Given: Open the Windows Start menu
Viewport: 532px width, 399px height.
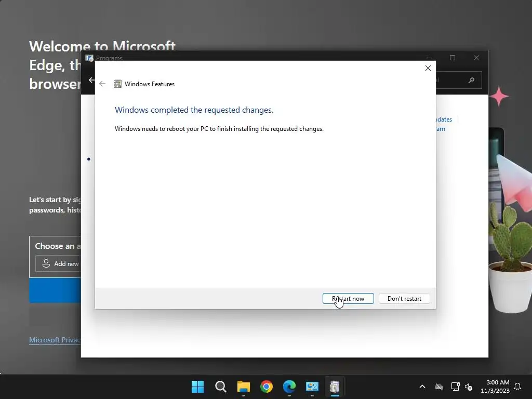Looking at the screenshot, I should coord(197,387).
